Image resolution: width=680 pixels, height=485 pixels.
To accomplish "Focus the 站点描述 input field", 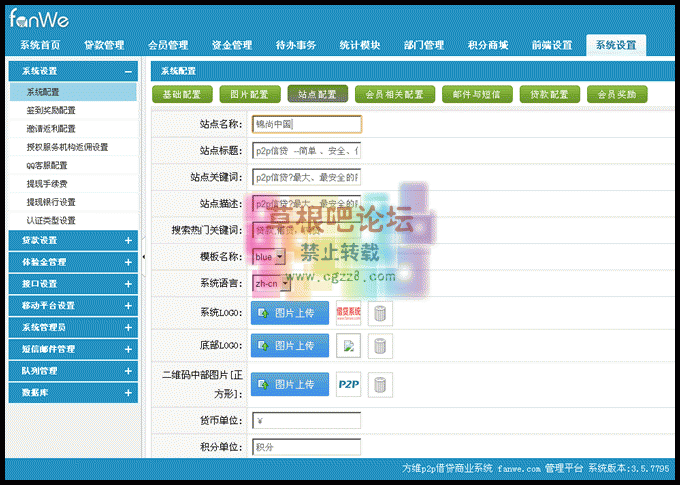I will coord(307,203).
